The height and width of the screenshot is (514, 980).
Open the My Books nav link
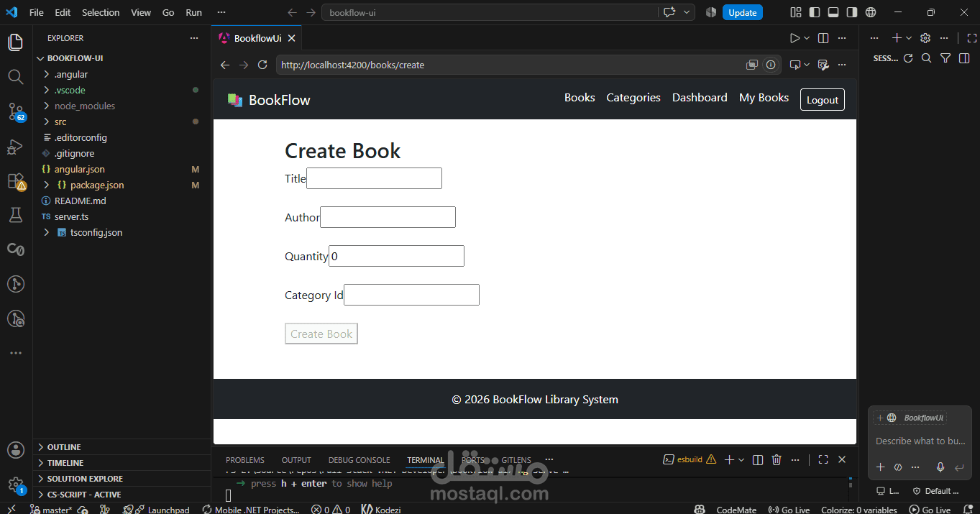[764, 98]
